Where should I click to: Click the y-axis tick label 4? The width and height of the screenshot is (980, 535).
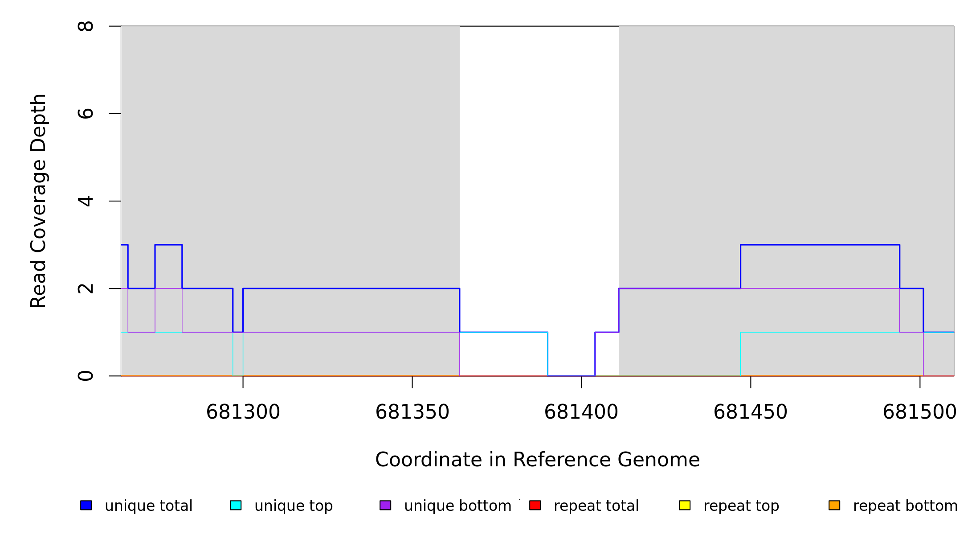(86, 201)
